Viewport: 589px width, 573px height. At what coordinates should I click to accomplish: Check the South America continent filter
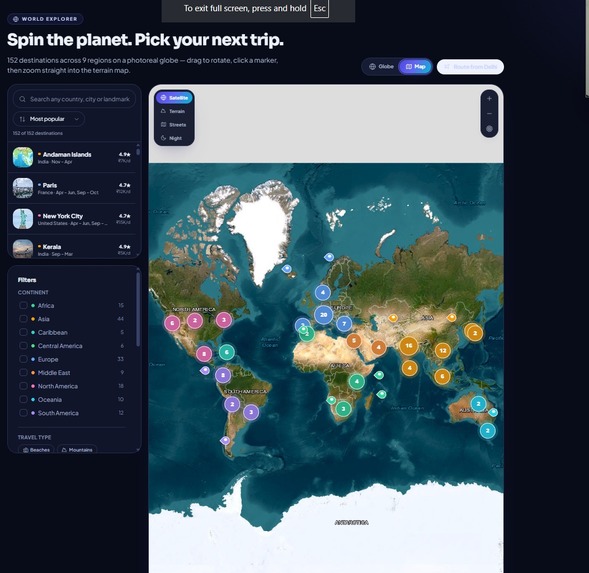pos(23,413)
